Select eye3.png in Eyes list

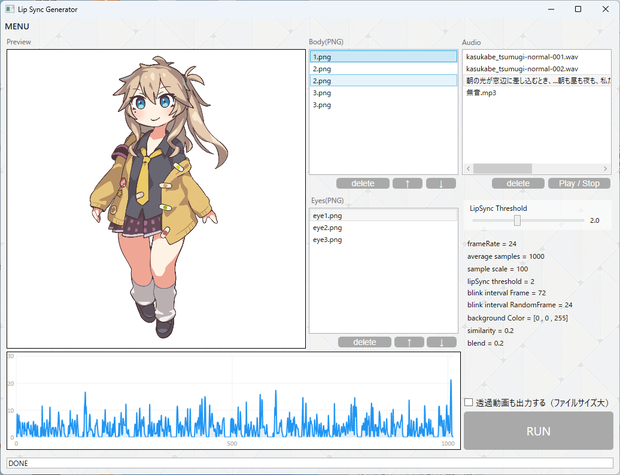[x=383, y=240]
